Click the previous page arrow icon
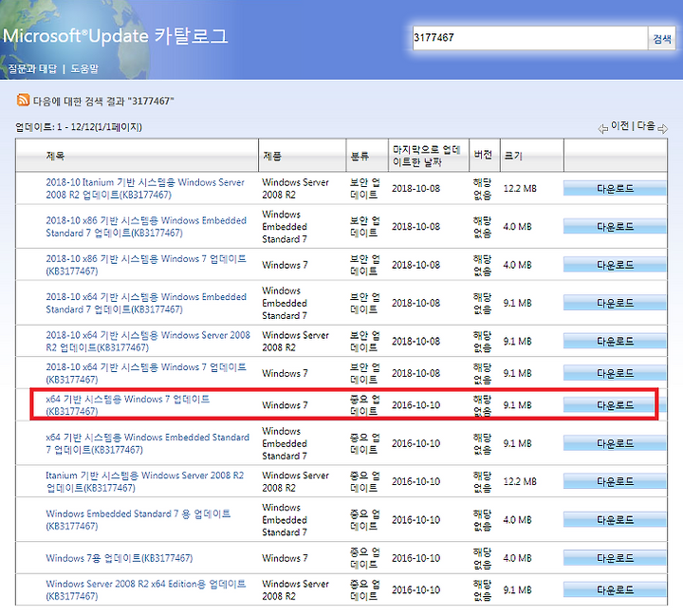 tap(603, 128)
